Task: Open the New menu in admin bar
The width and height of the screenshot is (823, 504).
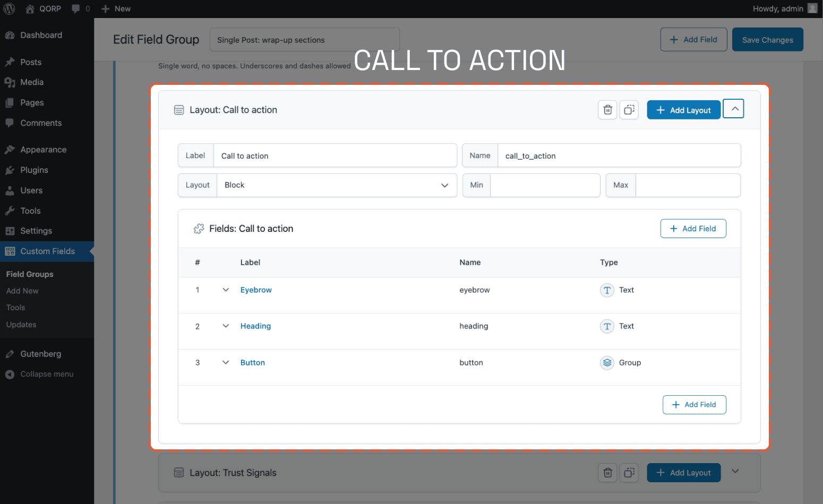Action: pyautogui.click(x=116, y=8)
